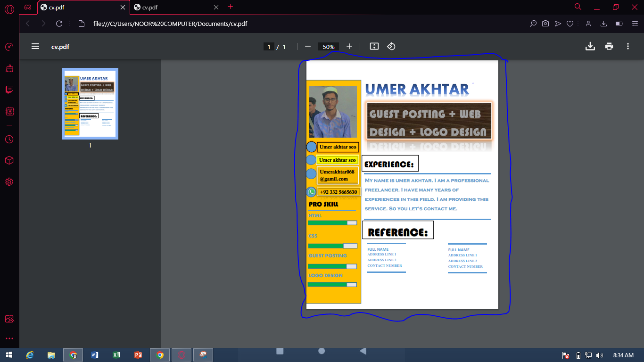The image size is (644, 362).
Task: Open a new browser tab
Action: point(230,7)
